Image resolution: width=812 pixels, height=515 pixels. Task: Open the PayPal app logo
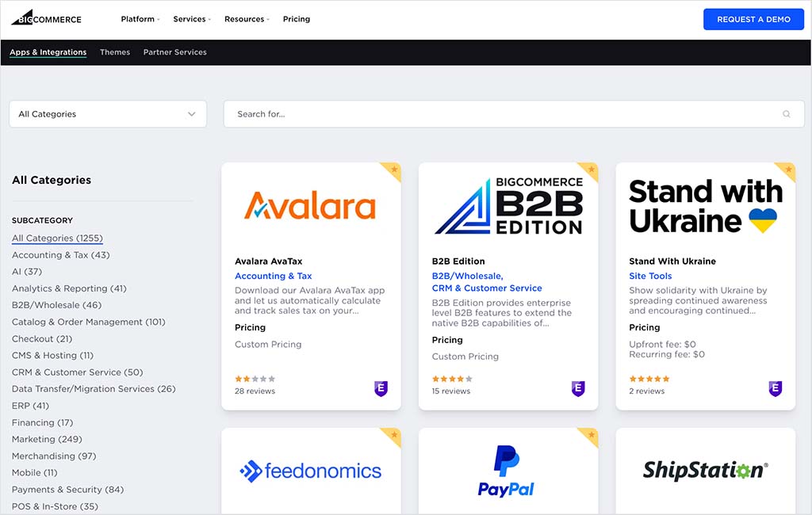coord(507,471)
